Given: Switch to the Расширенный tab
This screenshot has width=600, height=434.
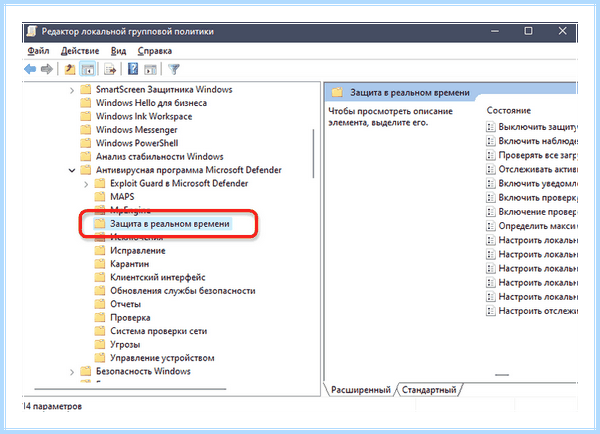Looking at the screenshot, I should click(360, 390).
